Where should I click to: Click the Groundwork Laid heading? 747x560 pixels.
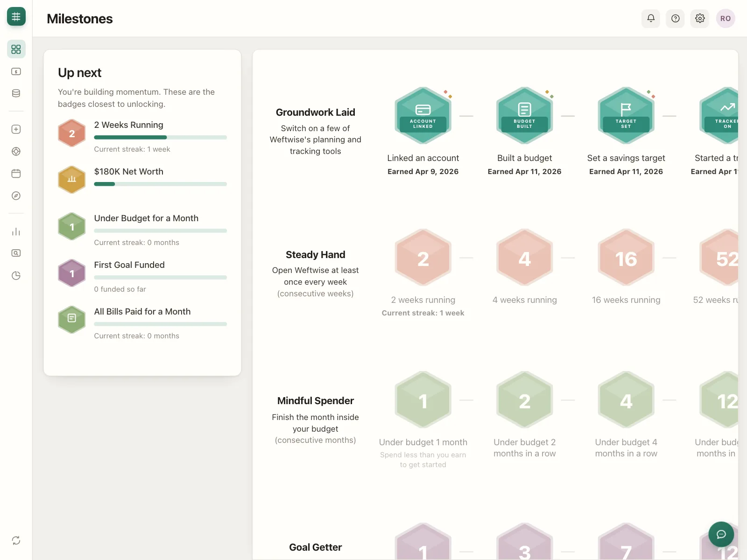coord(316,112)
